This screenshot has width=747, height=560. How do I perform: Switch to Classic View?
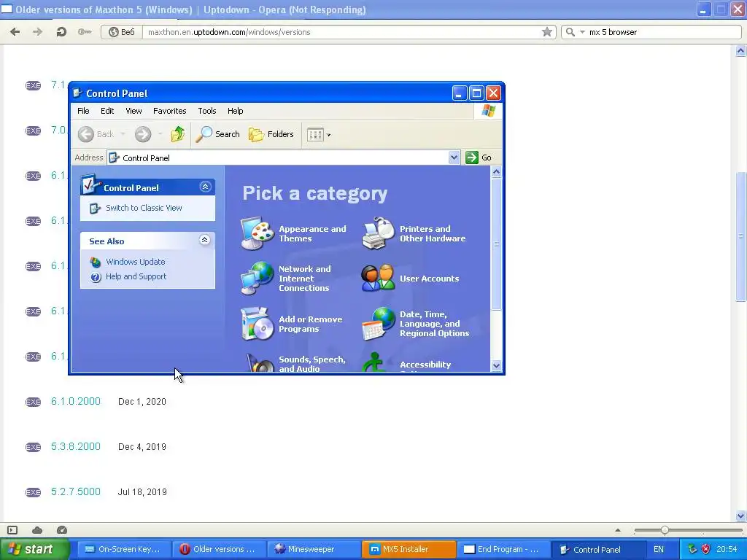coord(144,208)
